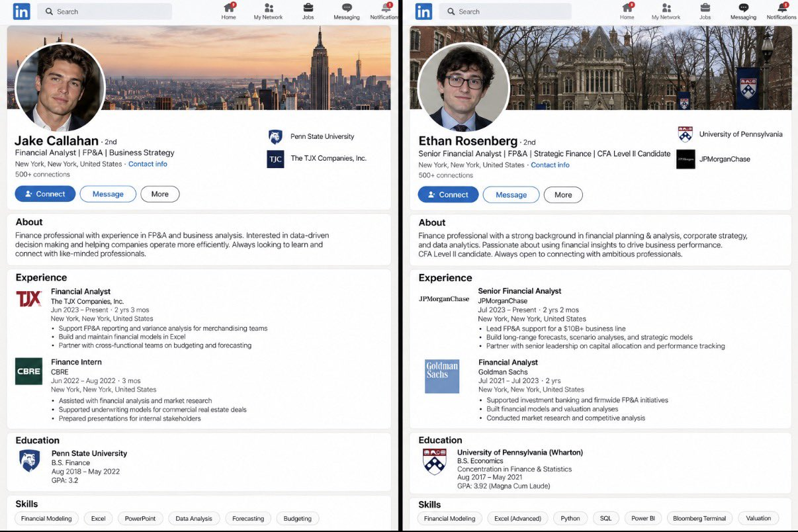This screenshot has width=798, height=532.
Task: Click Ethan Rosenberg's profile photo
Action: pyautogui.click(x=464, y=89)
